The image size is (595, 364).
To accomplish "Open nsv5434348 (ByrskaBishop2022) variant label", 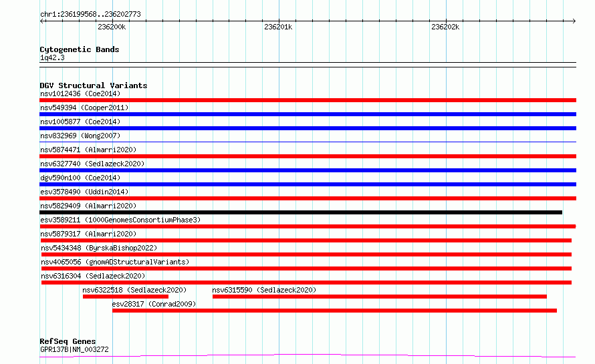I will (99, 248).
